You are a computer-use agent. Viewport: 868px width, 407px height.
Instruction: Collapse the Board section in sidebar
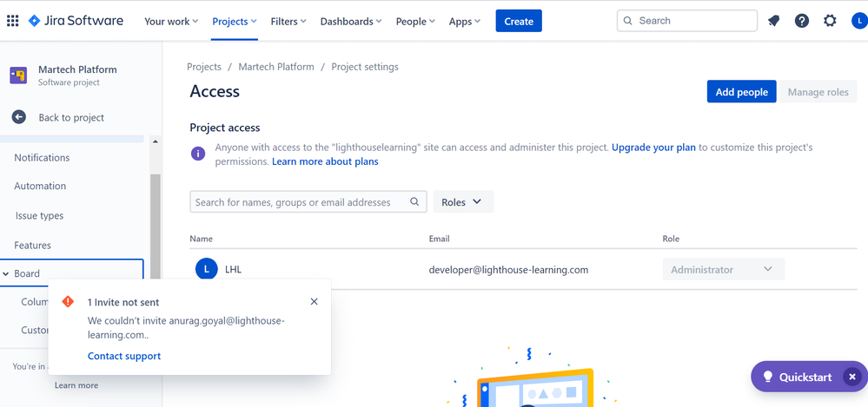(5, 273)
